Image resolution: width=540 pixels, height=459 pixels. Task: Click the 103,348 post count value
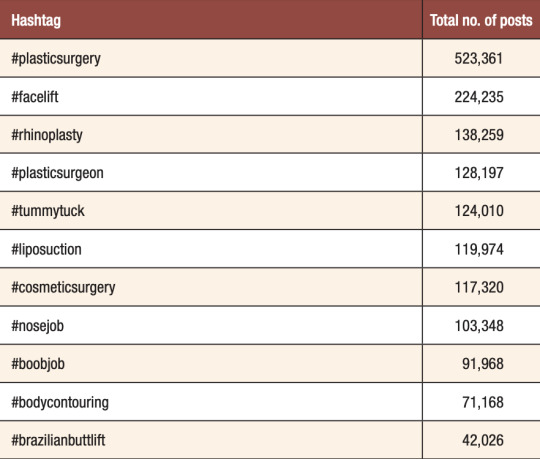[479, 326]
